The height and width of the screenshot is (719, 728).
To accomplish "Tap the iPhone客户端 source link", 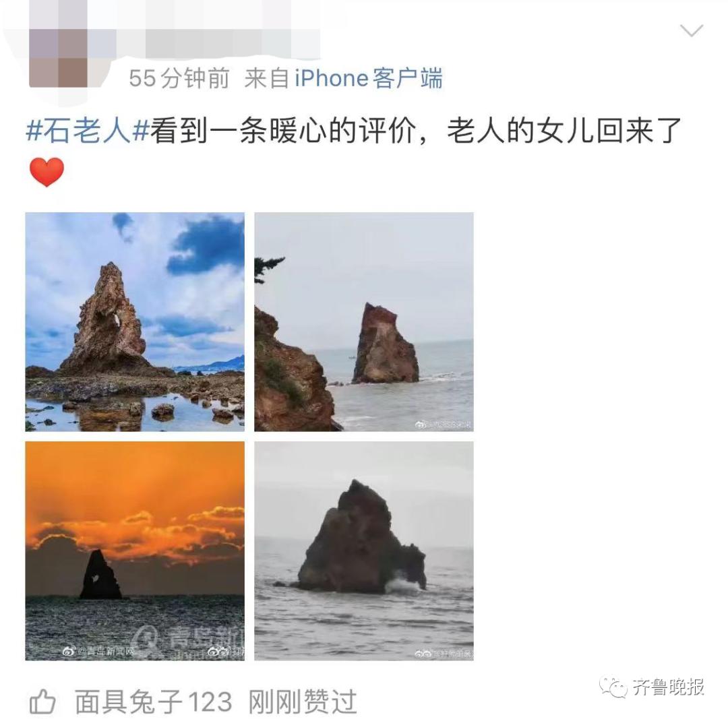I will click(x=369, y=78).
